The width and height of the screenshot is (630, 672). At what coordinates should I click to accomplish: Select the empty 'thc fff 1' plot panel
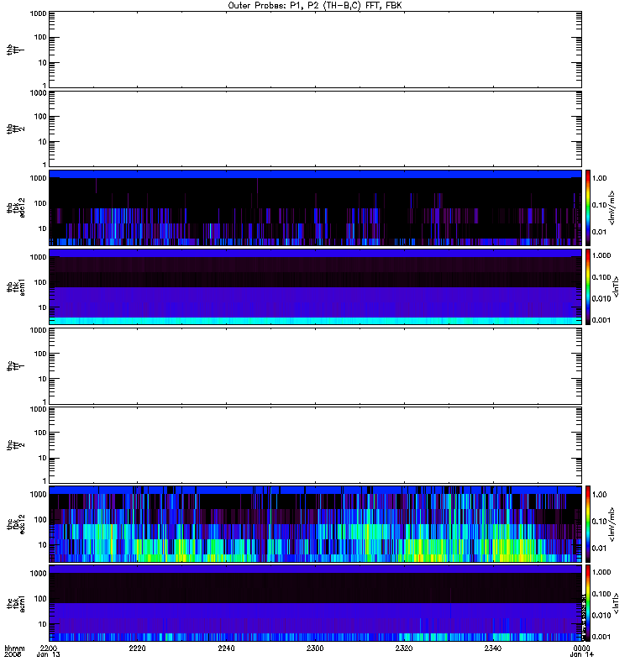tap(315, 366)
